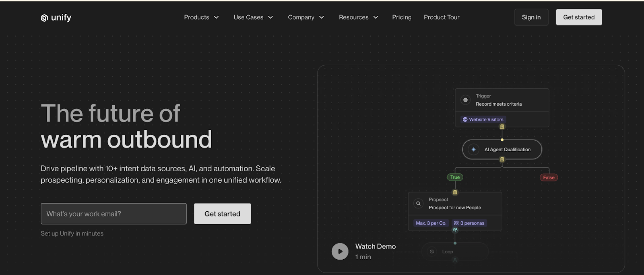Click Get started beside email field
Screen dimensions: 644x275
tap(222, 214)
